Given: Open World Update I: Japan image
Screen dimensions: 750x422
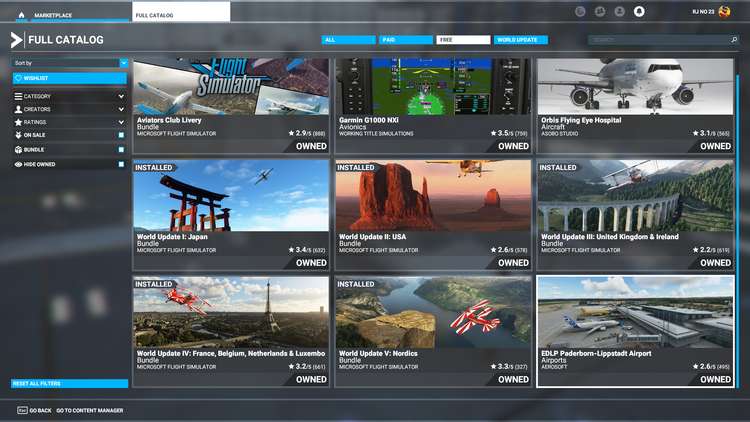Looking at the screenshot, I should click(231, 196).
